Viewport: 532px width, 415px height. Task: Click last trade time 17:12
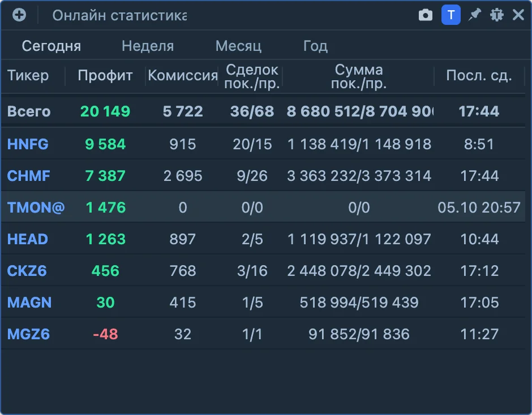[x=479, y=271]
